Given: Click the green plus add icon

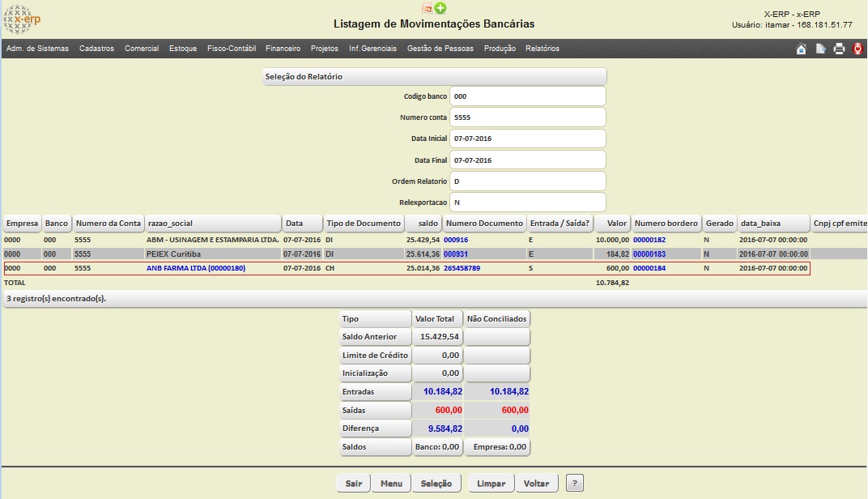Looking at the screenshot, I should coord(440,8).
